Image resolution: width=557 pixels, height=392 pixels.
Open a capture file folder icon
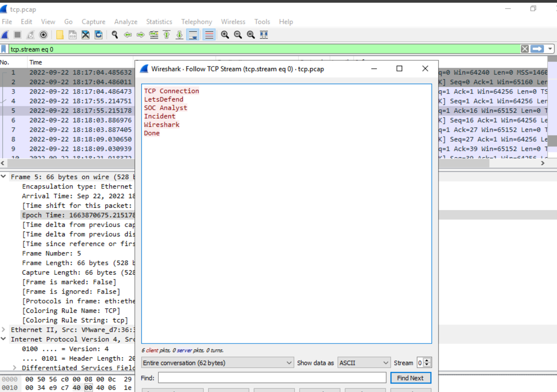point(59,35)
